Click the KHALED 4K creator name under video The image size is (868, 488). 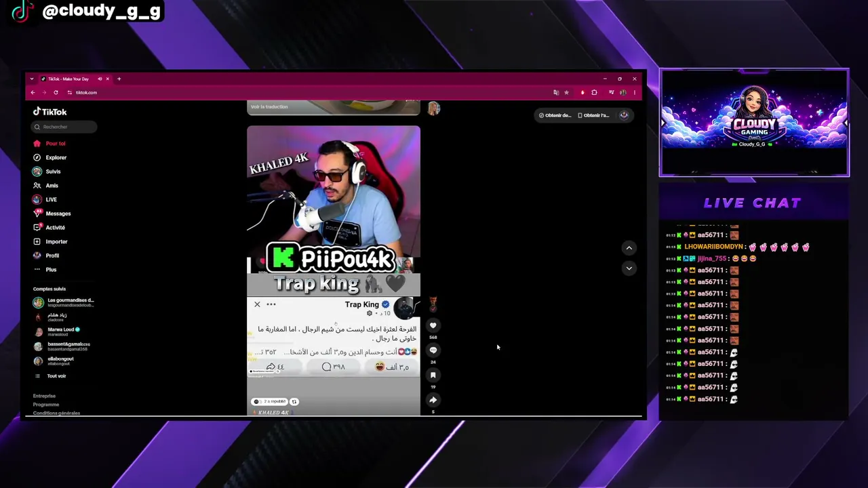coord(273,413)
